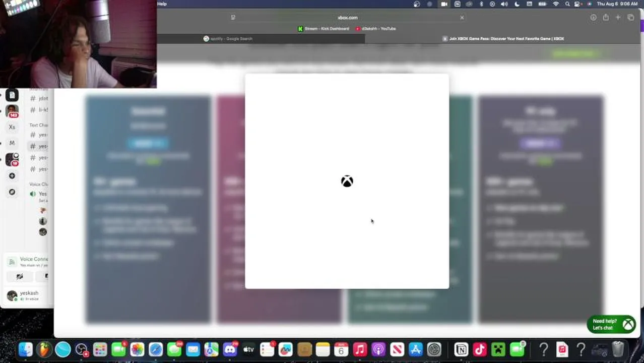Open Photos from the Dock
The image size is (644, 363).
pos(137,349)
